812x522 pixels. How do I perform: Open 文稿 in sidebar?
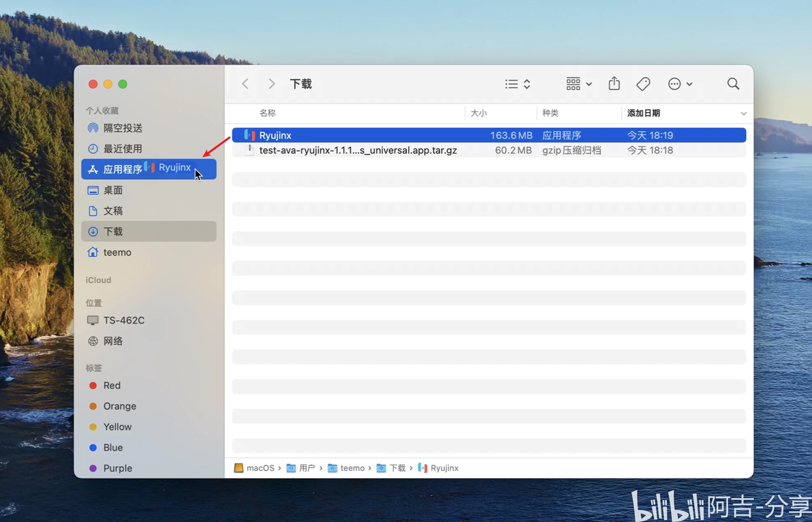point(149,211)
